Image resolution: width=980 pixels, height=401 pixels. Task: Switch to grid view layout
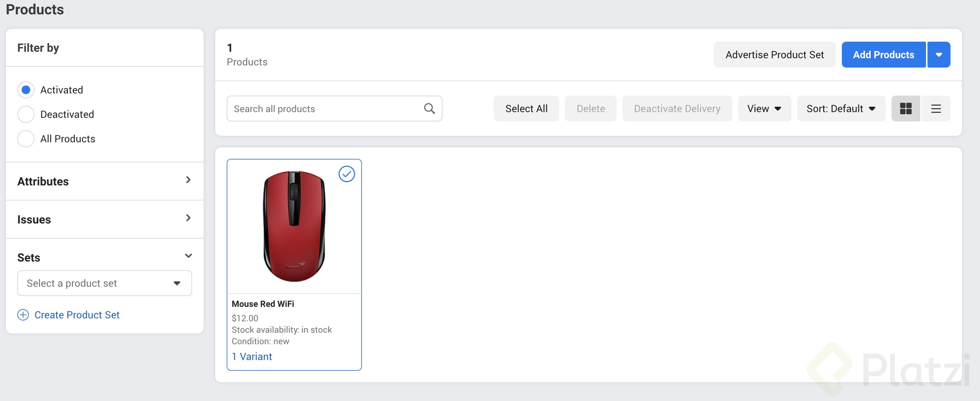[x=906, y=109]
